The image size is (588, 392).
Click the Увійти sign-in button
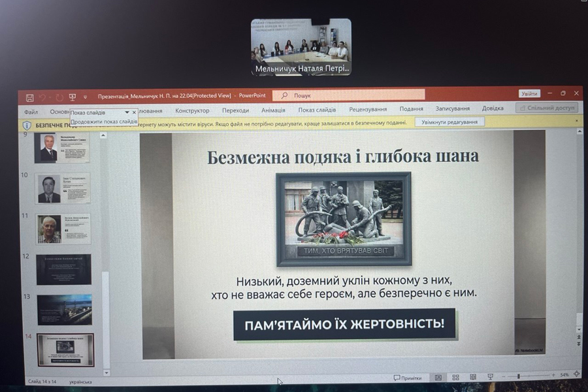[529, 93]
